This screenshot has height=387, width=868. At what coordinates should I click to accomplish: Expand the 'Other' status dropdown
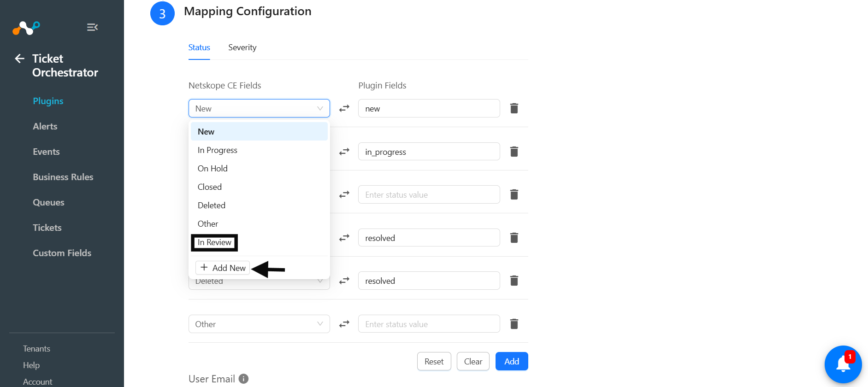[x=259, y=324]
